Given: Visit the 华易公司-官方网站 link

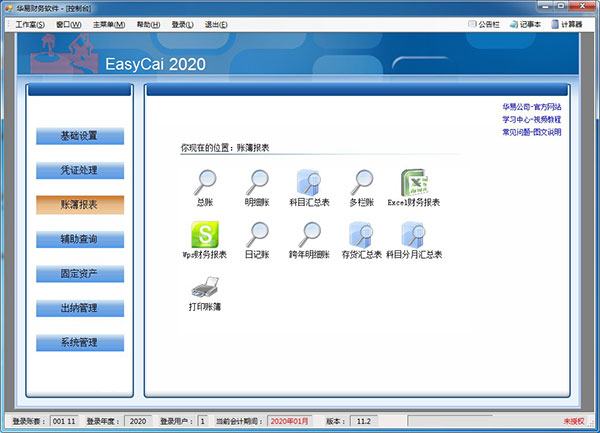Looking at the screenshot, I should tap(531, 107).
